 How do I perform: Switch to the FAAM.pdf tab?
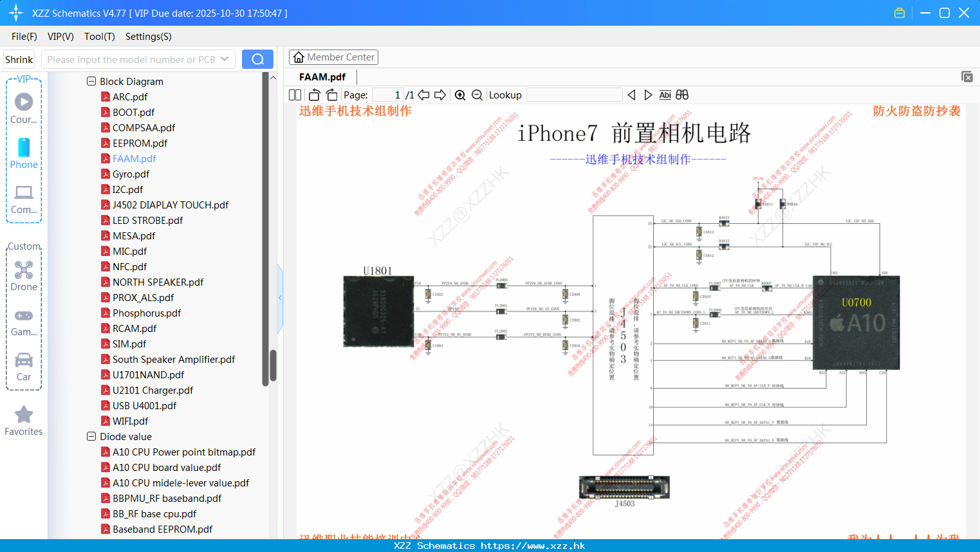coord(322,77)
